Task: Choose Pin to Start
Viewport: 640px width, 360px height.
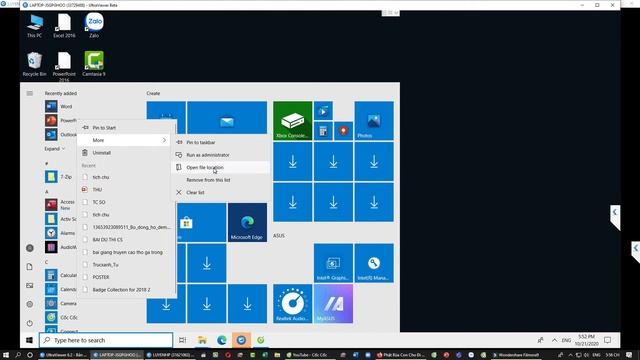Action: [x=123, y=128]
